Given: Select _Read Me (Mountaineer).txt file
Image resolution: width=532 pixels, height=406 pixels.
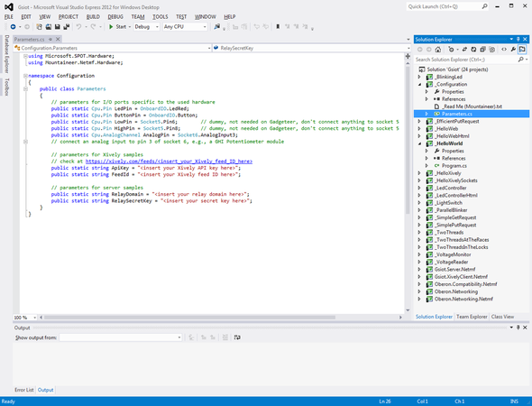Looking at the screenshot, I should (472, 106).
